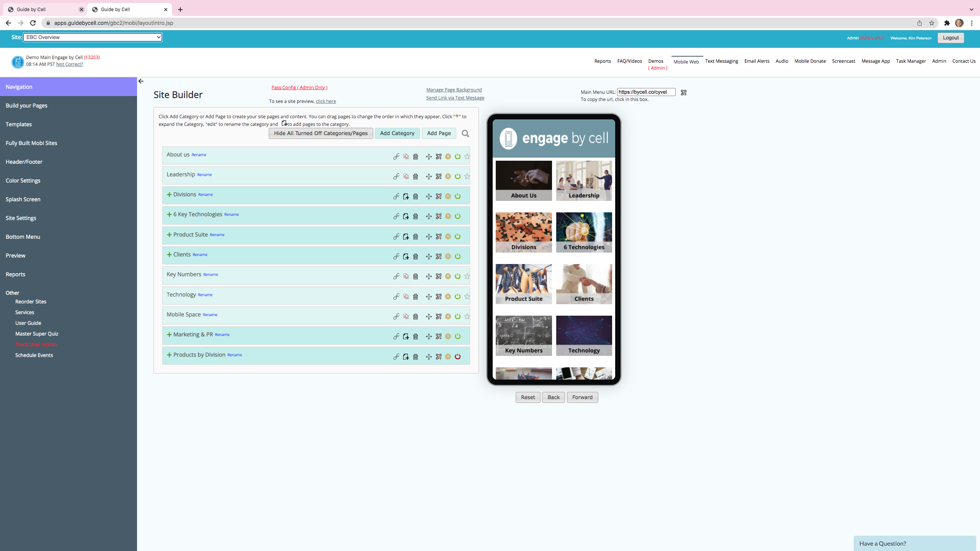Image resolution: width=980 pixels, height=551 pixels.
Task: Turn off the Clients category power toggle
Action: [x=458, y=256]
